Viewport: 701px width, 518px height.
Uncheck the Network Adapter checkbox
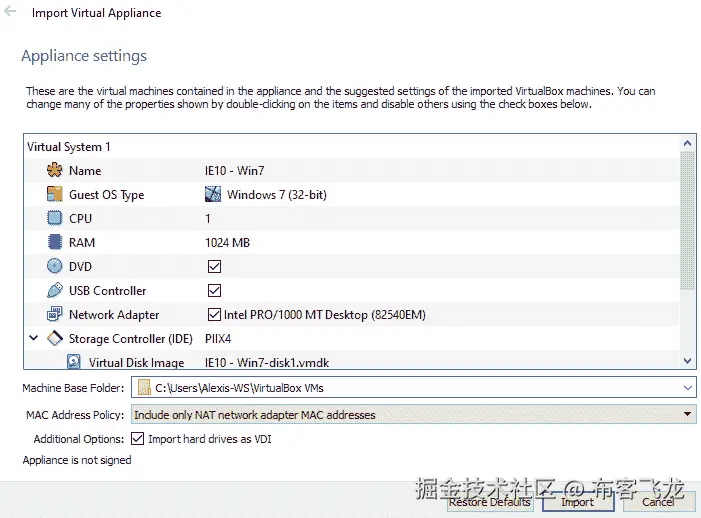(214, 315)
